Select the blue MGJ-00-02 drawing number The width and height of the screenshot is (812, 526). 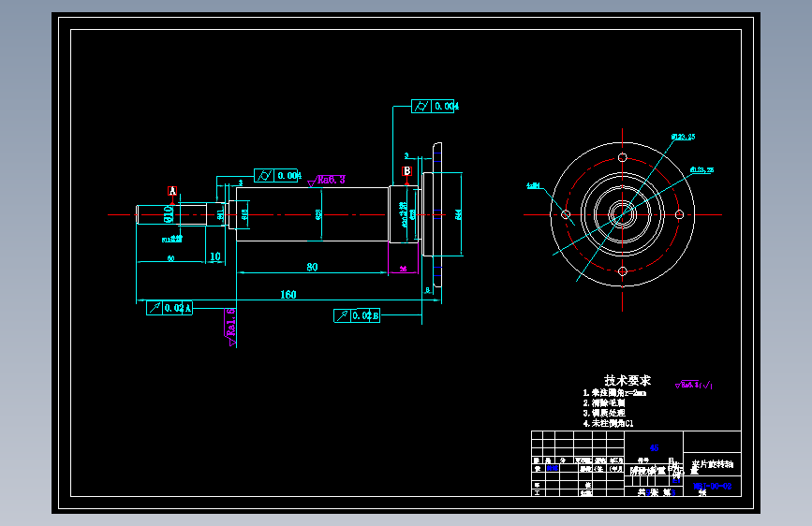tap(713, 486)
